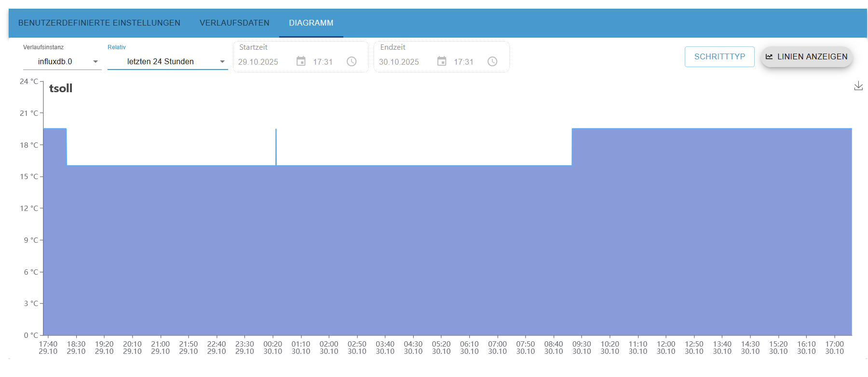Click the Startzeit date field 29.10.2025

[258, 62]
